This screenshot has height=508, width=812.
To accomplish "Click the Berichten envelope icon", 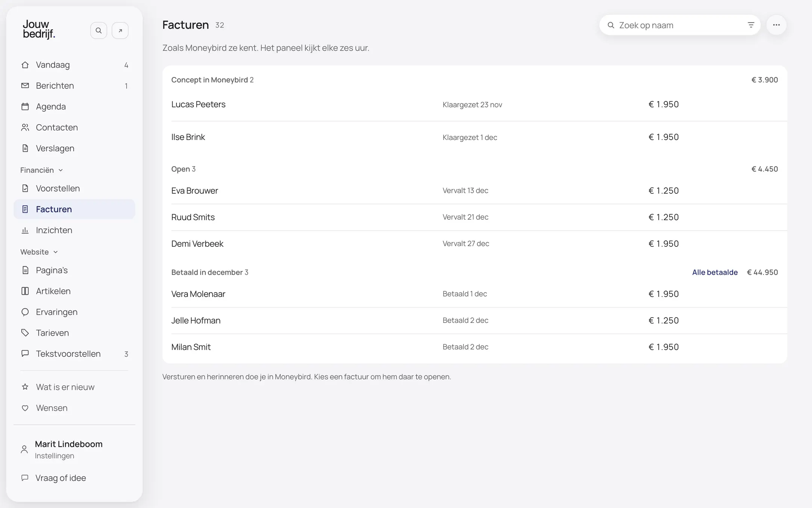I will click(25, 86).
